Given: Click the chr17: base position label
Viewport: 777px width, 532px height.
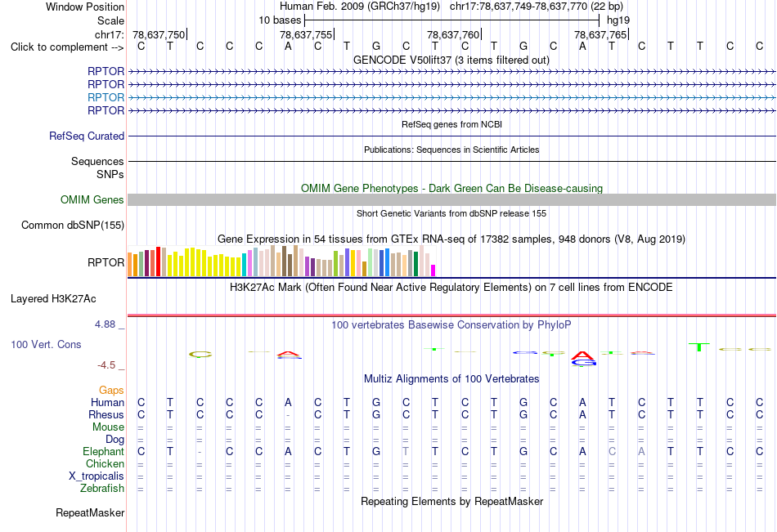Looking at the screenshot, I should pyautogui.click(x=109, y=34).
